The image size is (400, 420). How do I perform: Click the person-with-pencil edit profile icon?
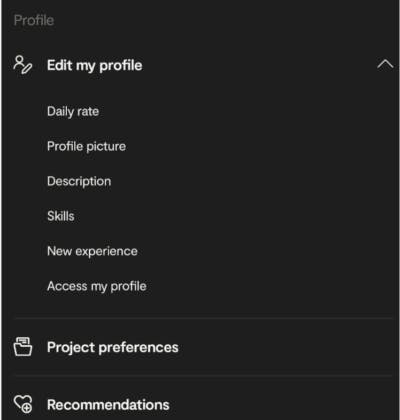(23, 64)
